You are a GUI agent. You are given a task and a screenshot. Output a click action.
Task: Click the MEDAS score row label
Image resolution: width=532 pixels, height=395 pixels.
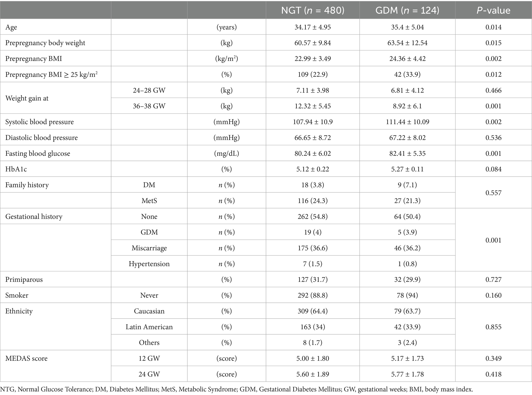tap(26, 359)
